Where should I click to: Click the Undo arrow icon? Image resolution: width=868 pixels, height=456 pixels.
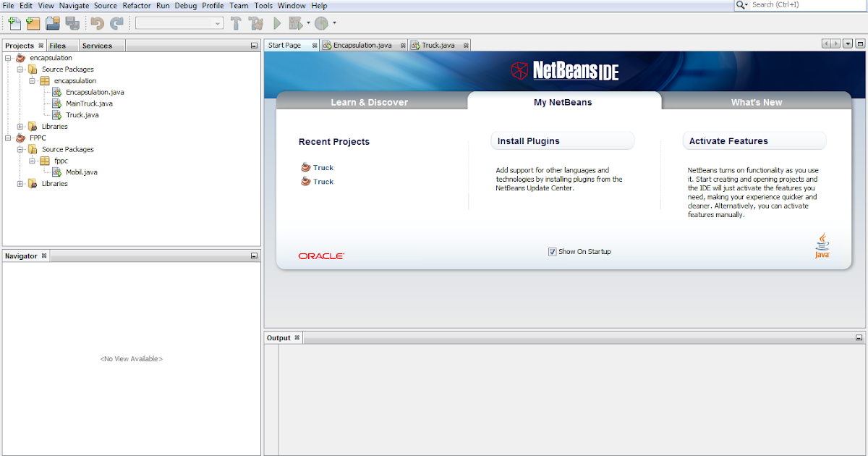(97, 23)
